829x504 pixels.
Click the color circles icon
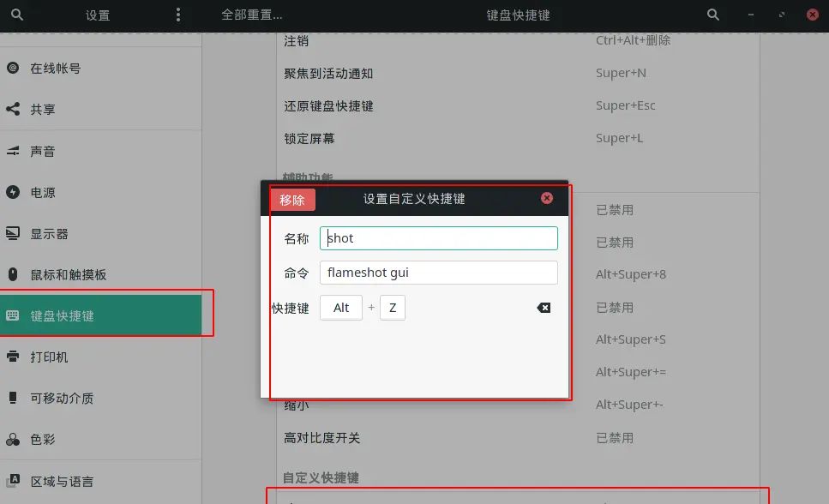pyautogui.click(x=13, y=439)
